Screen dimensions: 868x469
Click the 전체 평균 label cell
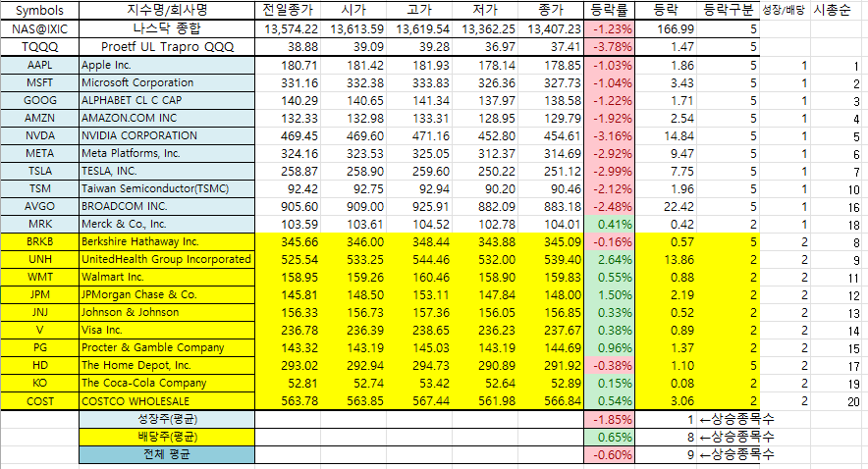(167, 454)
